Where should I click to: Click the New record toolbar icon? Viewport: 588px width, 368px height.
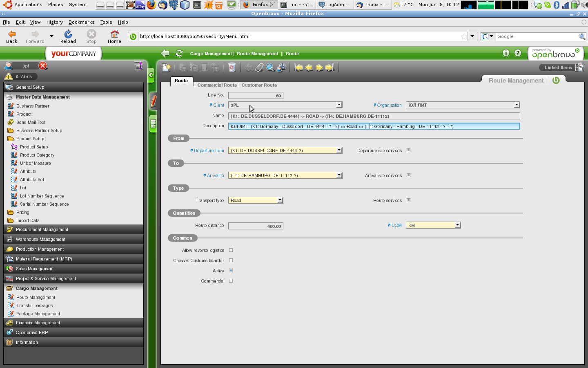click(x=166, y=68)
